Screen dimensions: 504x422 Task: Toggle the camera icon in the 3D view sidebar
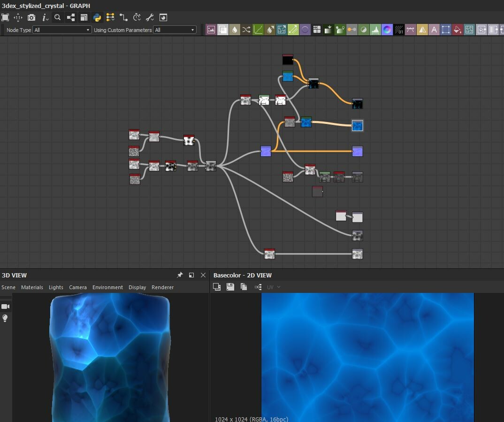6,306
